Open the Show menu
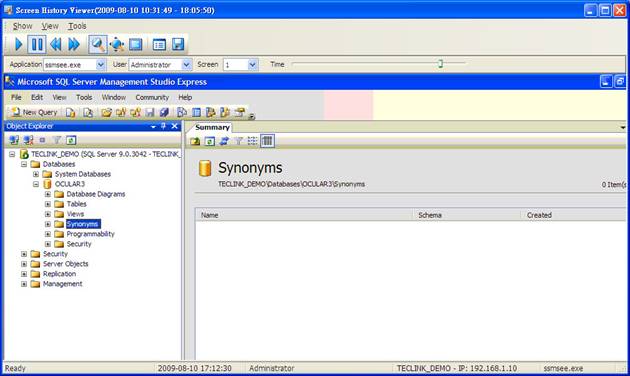630x376 pixels. pos(22,26)
